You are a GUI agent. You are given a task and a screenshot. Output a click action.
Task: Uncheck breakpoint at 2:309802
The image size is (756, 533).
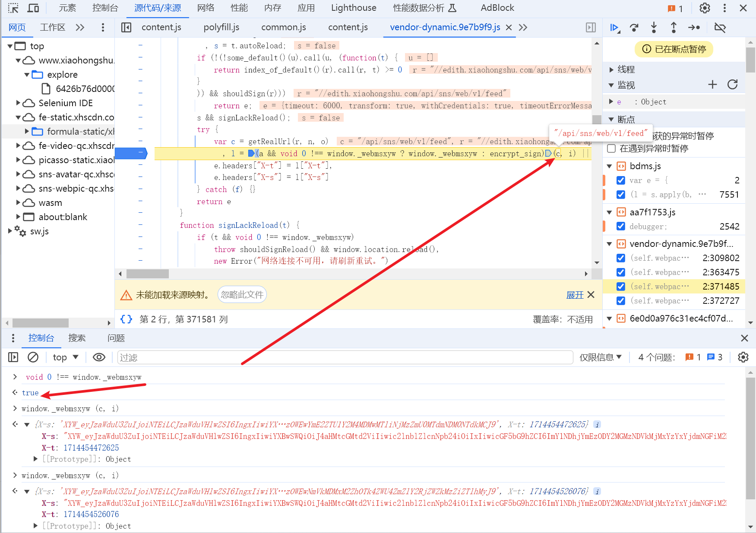[x=621, y=258]
